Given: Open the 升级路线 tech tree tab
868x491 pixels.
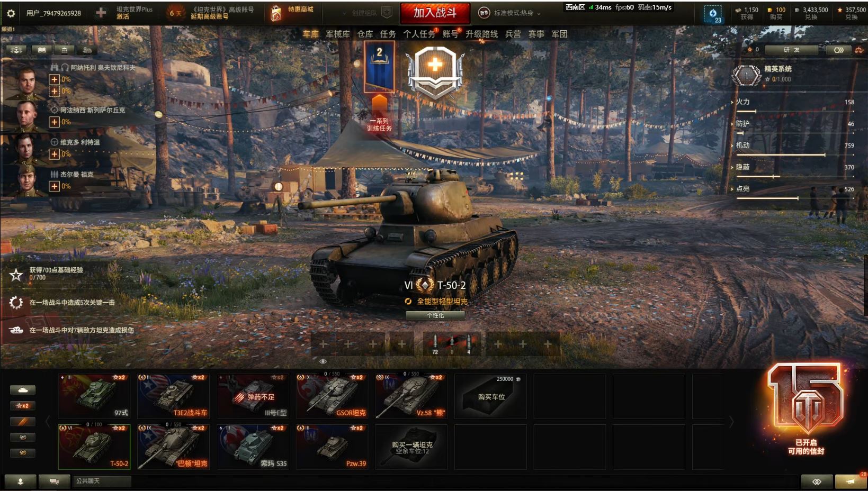Looking at the screenshot, I should (x=481, y=34).
